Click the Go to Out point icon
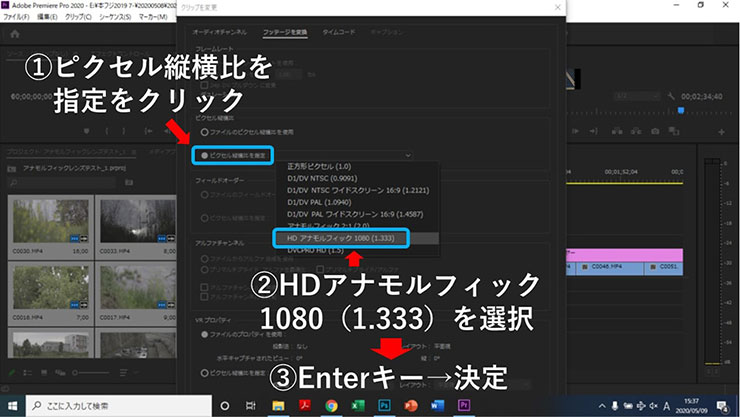Screen dimensions: 740x417 (593, 131)
